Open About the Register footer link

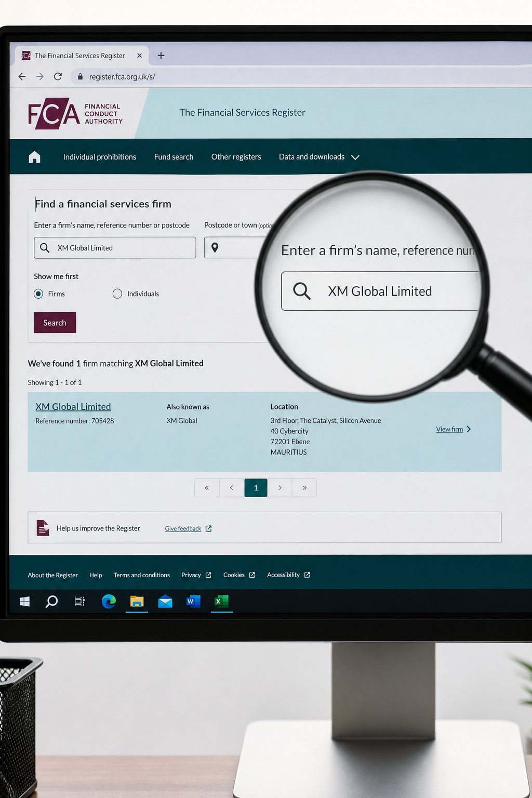click(53, 575)
